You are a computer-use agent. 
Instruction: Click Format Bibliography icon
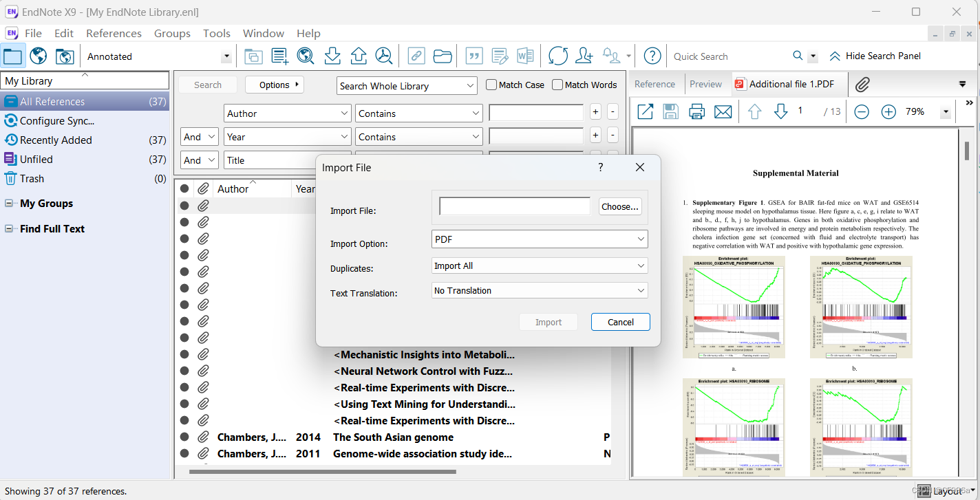click(500, 56)
